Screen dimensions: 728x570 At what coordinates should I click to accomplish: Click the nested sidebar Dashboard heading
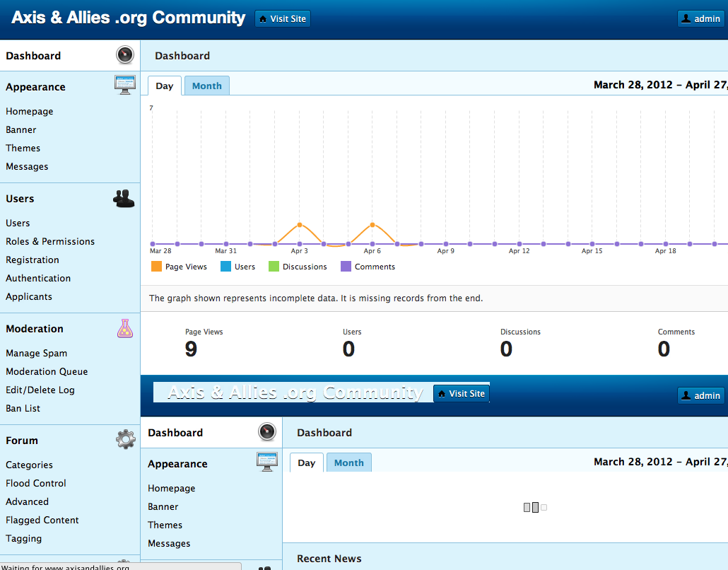tap(175, 433)
